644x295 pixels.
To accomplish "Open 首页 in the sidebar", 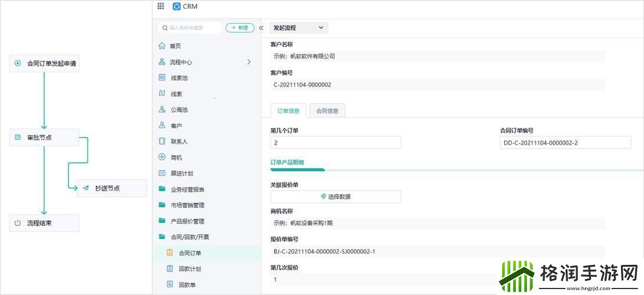I will (207, 46).
